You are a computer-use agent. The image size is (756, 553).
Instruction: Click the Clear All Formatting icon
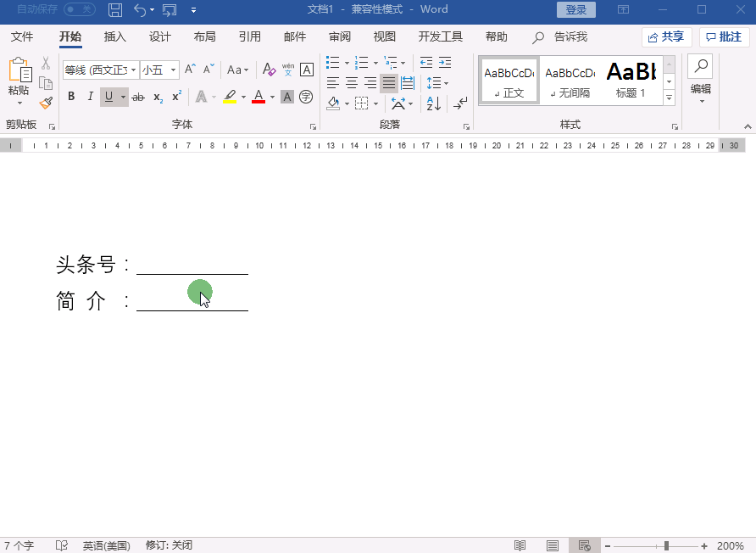click(x=269, y=70)
